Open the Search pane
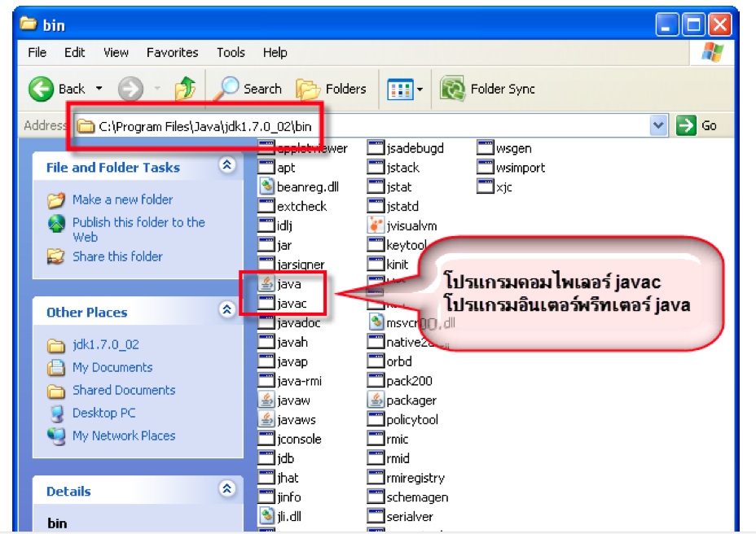Viewport: 756px width, 534px height. click(248, 89)
